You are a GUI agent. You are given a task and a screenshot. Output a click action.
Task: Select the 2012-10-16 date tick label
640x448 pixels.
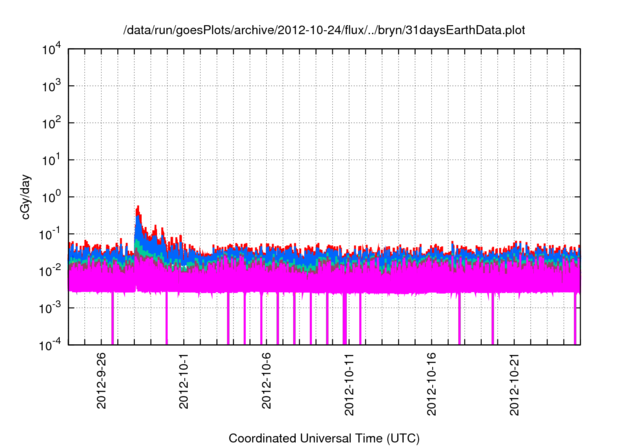(x=432, y=380)
